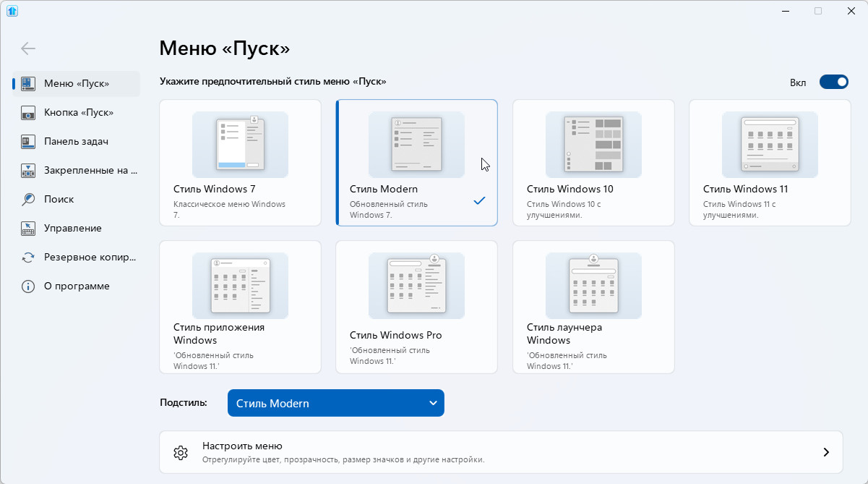The image size is (868, 484).
Task: Choose the Стиль Windows 10 option
Action: coord(593,163)
